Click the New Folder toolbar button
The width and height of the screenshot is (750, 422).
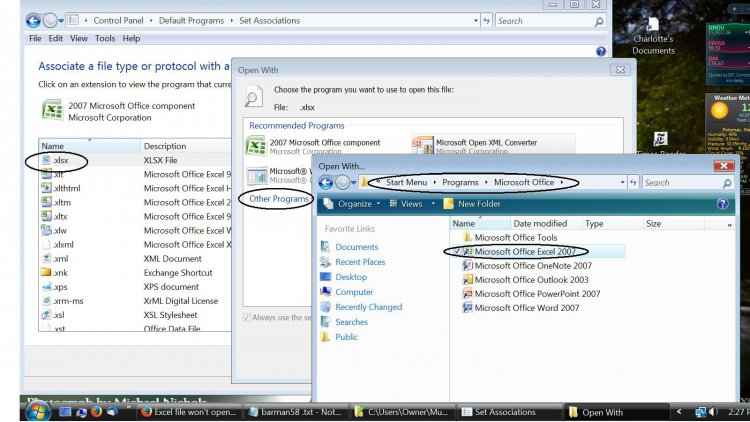coord(472,204)
